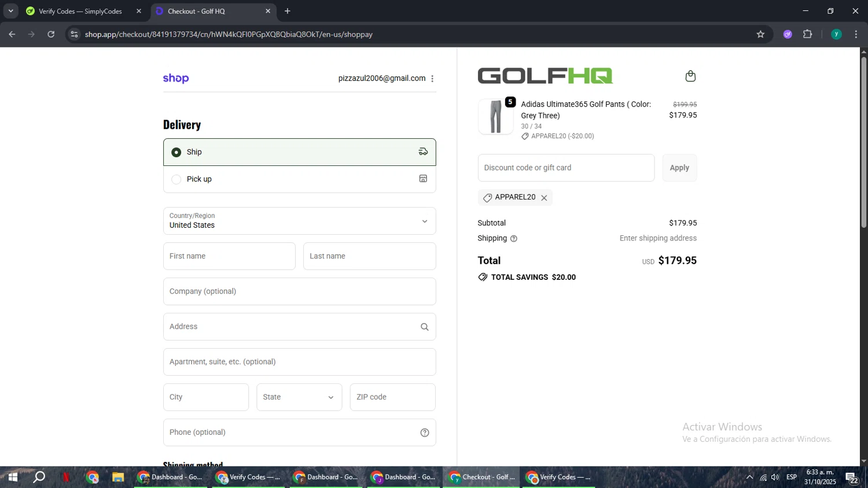Select the Ship delivery option

click(x=300, y=152)
